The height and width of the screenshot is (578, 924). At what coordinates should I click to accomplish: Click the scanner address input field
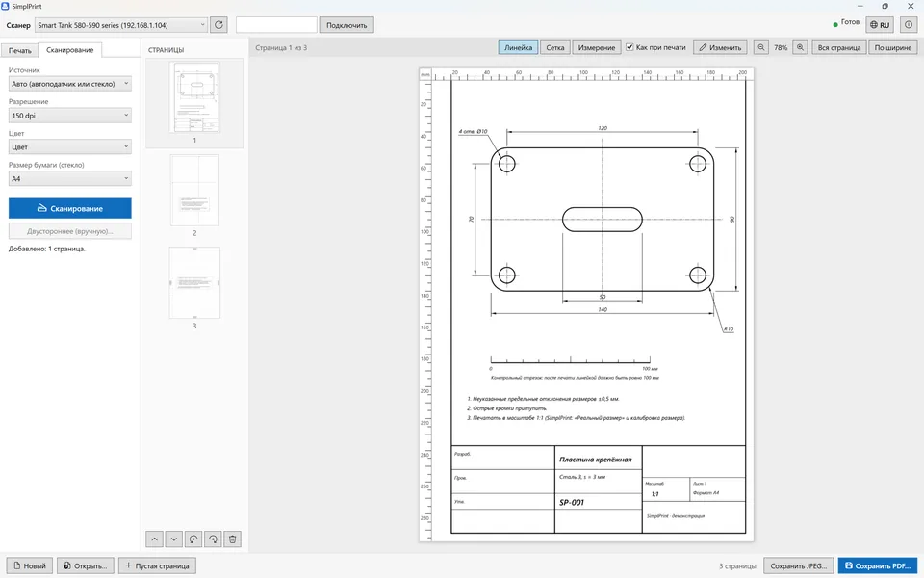tap(276, 25)
